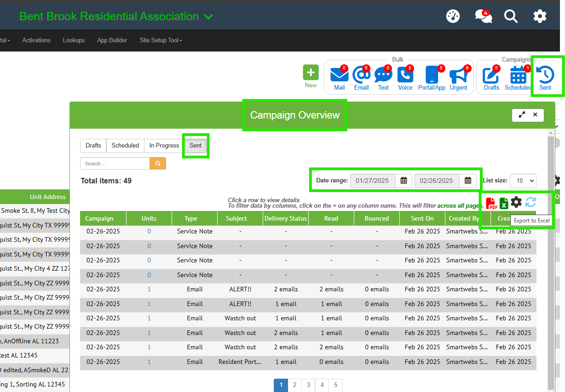Image resolution: width=565 pixels, height=392 pixels.
Task: Go to page 3 of results
Action: click(308, 385)
